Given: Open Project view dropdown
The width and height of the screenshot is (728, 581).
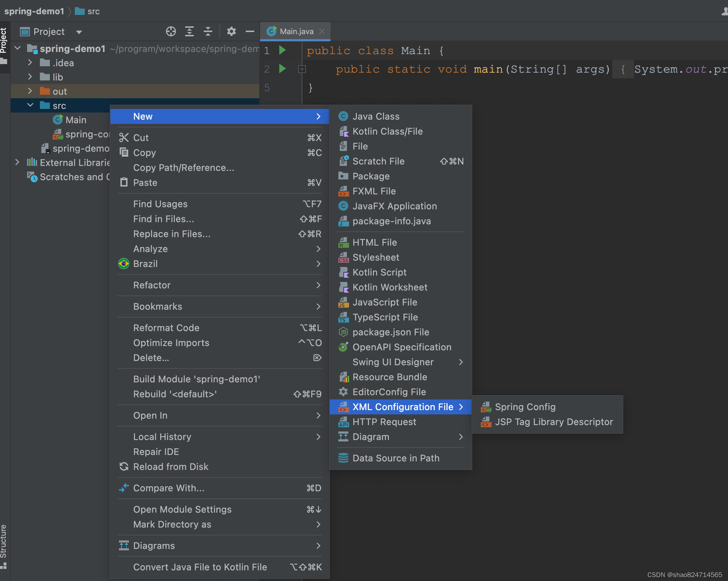Looking at the screenshot, I should [79, 32].
